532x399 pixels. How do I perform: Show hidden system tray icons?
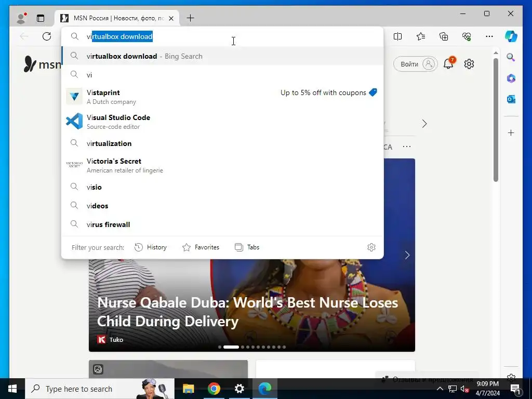coord(440,389)
